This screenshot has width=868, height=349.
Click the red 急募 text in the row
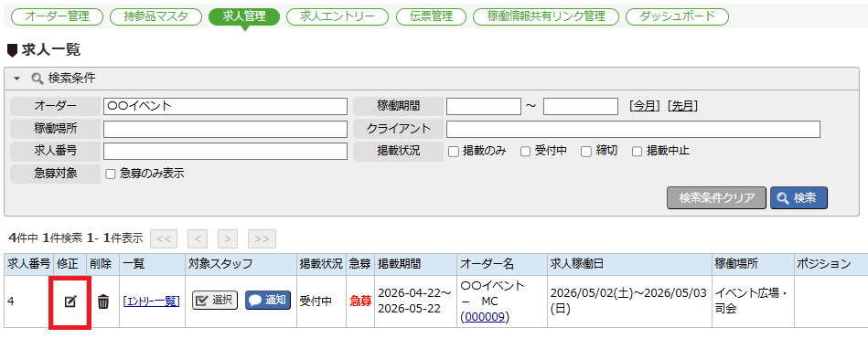coord(360,301)
